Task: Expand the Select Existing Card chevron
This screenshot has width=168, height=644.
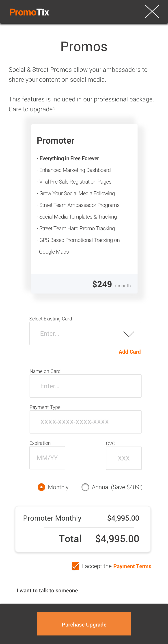Action: click(x=129, y=334)
